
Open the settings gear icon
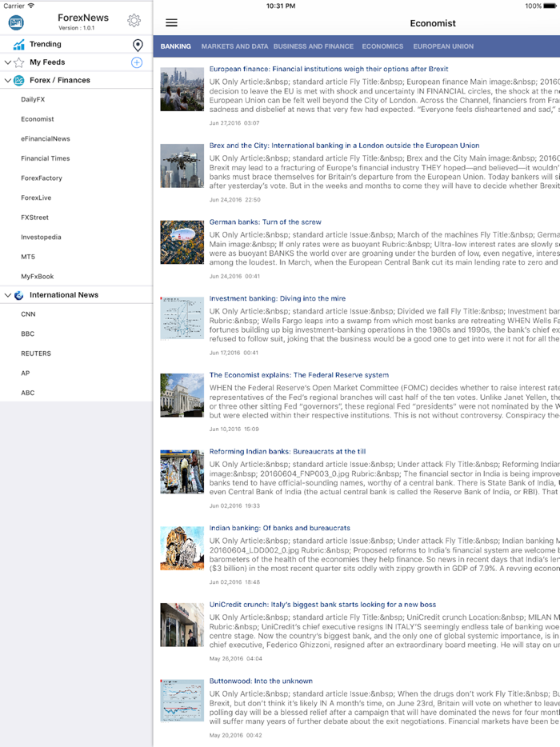click(134, 21)
